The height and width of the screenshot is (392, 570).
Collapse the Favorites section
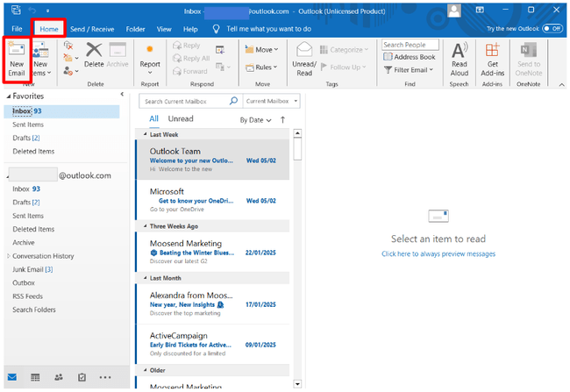click(x=9, y=96)
